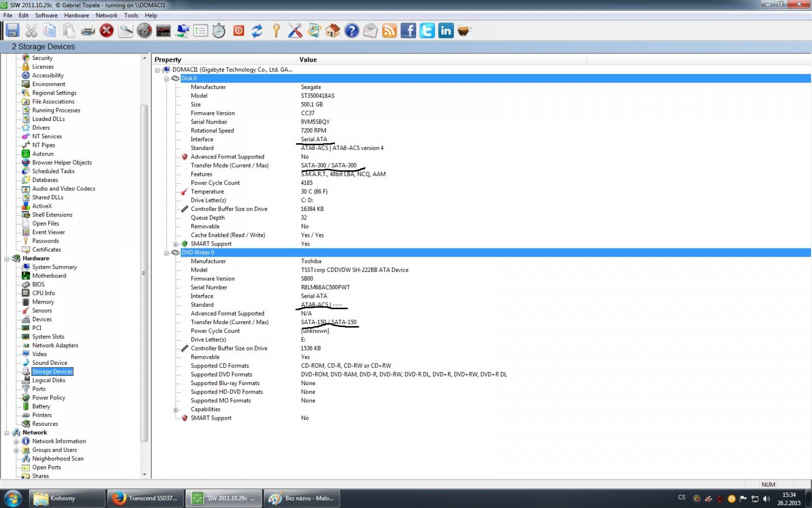The image size is (812, 508).
Task: Select Motherboard in the Hardware tree
Action: (x=49, y=276)
